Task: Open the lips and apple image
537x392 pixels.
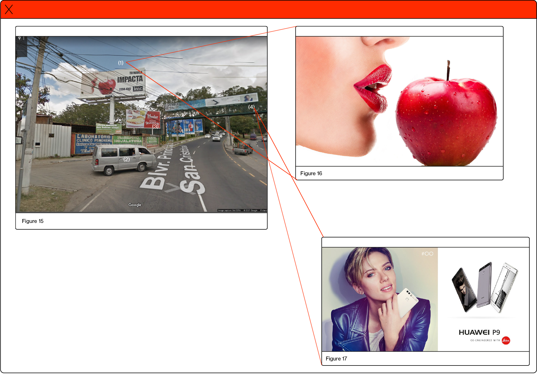Action: click(x=399, y=101)
